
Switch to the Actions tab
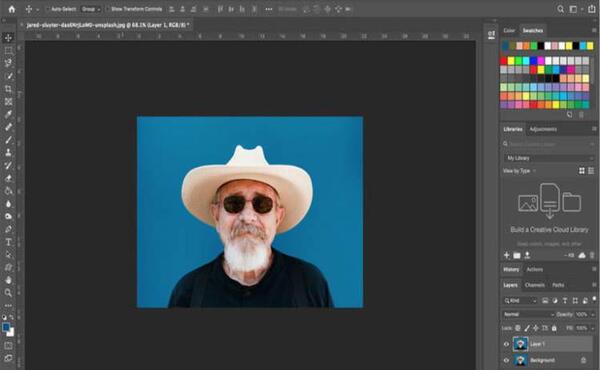tap(535, 269)
